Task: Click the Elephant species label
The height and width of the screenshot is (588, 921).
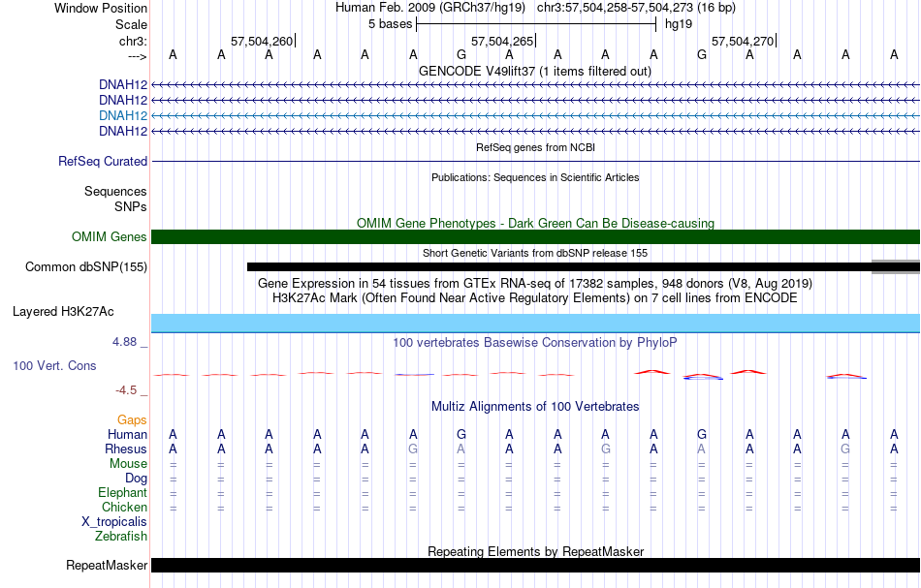Action: [123, 492]
